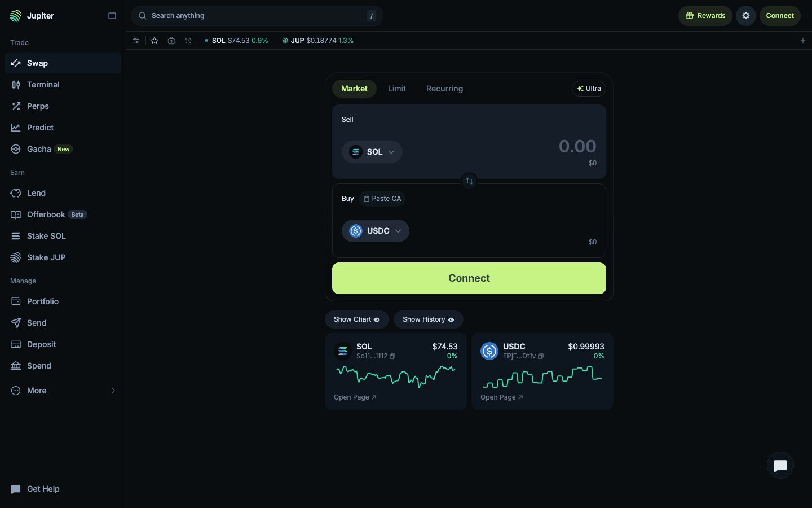The image size is (812, 508).
Task: Click the top-right Connect button
Action: pos(780,16)
